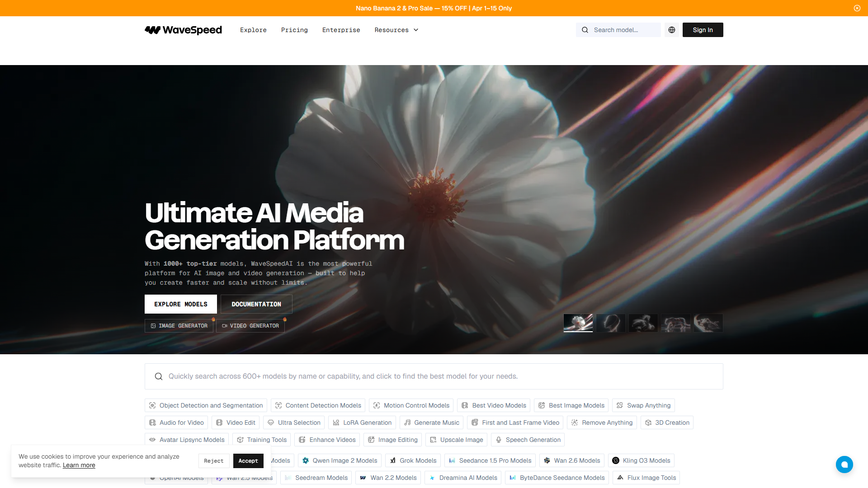Viewport: 868px width, 488px height.
Task: Open Qwen Image 2 Models
Action: coord(340,460)
